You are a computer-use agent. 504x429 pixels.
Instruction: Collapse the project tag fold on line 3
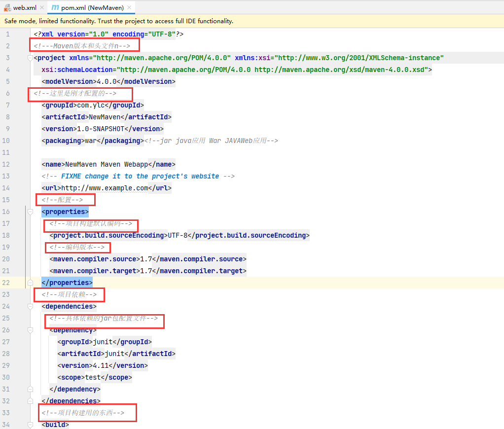click(x=30, y=58)
